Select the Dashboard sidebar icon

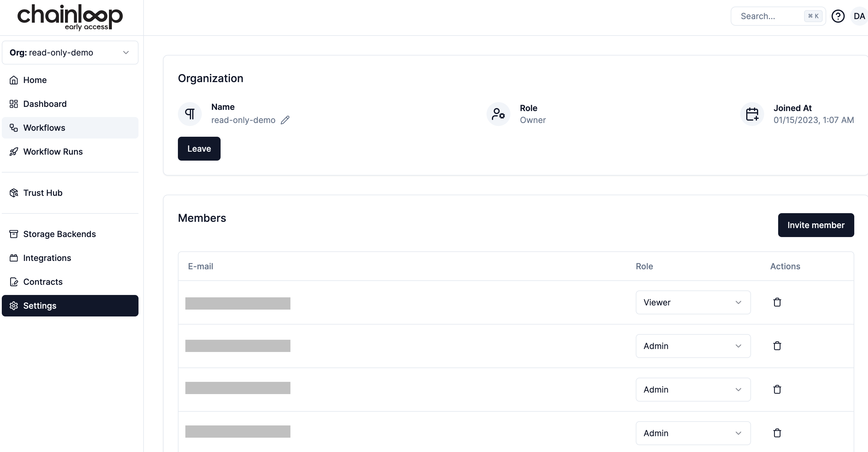point(14,104)
